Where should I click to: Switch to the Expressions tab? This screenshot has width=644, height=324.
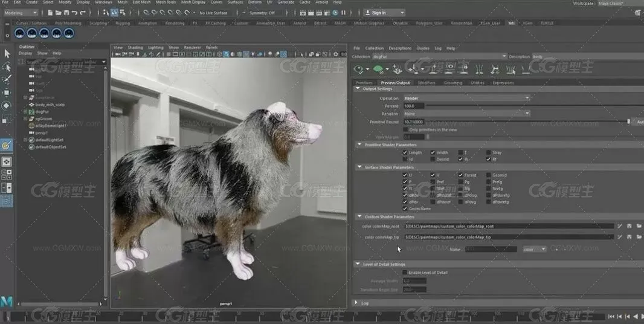503,83
